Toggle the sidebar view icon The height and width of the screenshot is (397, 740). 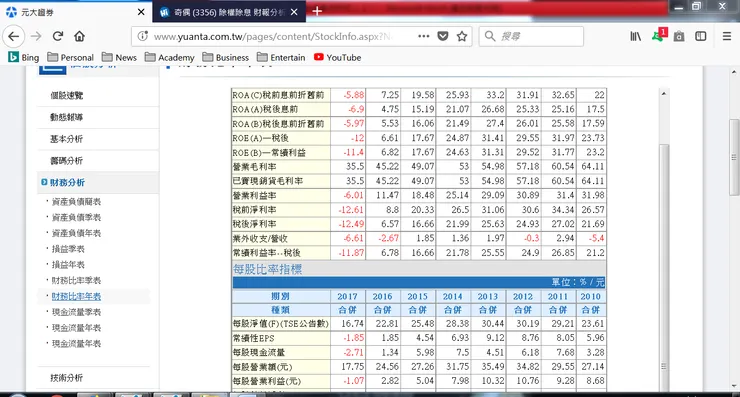[701, 36]
